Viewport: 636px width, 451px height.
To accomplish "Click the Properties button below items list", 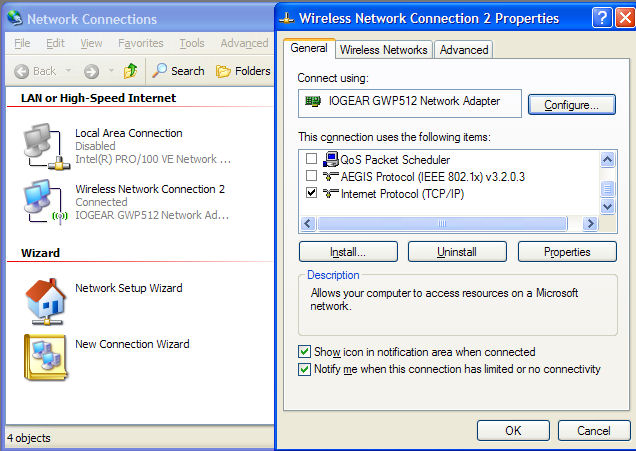I will 567,252.
